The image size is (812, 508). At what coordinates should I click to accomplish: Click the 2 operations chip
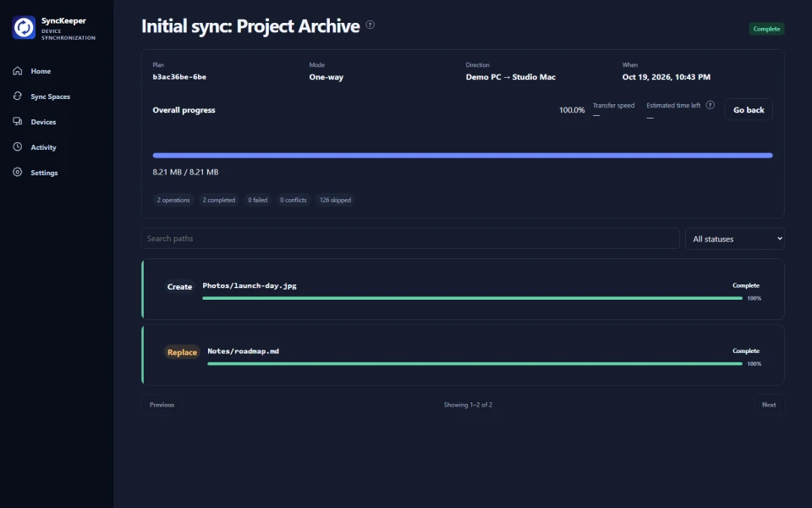point(173,200)
